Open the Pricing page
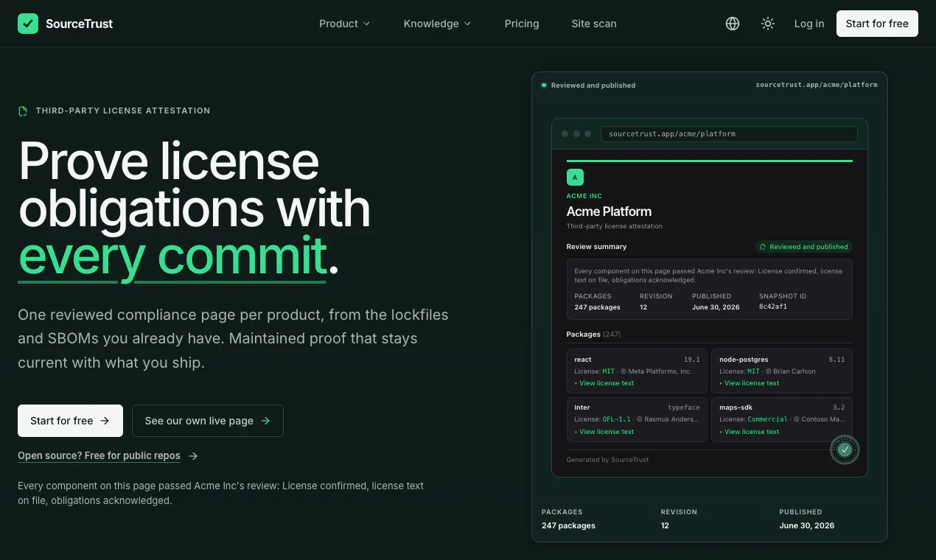This screenshot has height=560, width=936. (x=522, y=24)
